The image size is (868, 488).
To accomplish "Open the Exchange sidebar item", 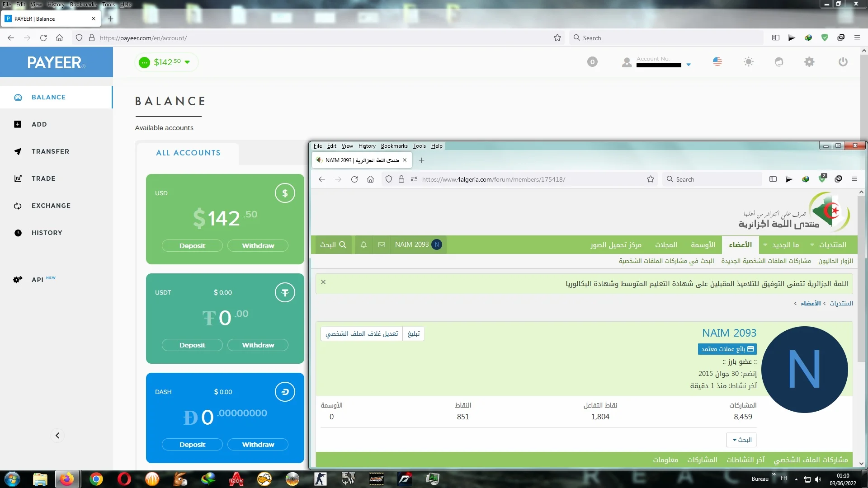I will [x=51, y=206].
